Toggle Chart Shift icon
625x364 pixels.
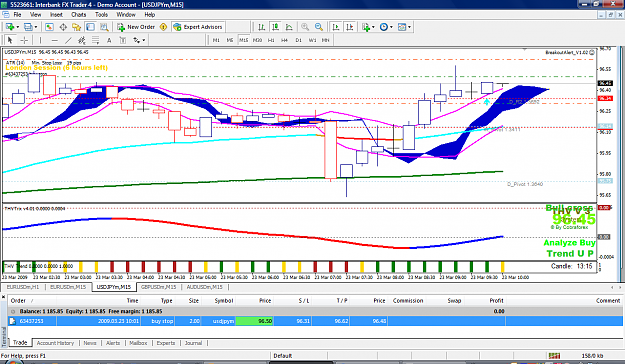pyautogui.click(x=350, y=27)
